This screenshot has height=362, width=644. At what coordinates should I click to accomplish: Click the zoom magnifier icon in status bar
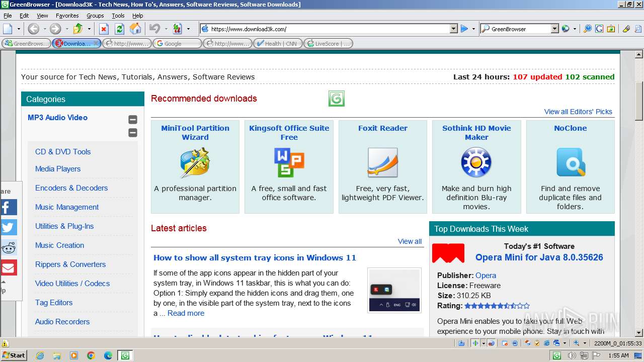[577, 343]
